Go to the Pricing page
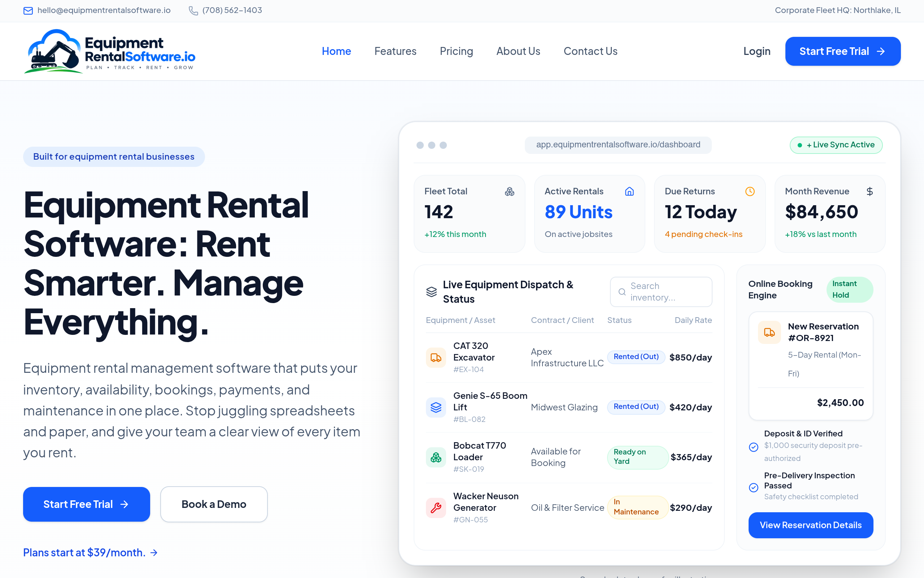 [456, 51]
